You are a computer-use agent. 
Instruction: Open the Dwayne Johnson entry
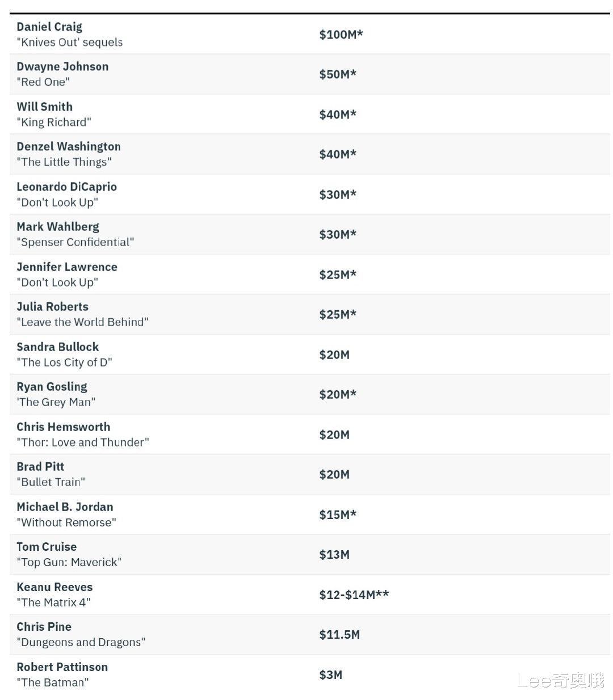[62, 66]
